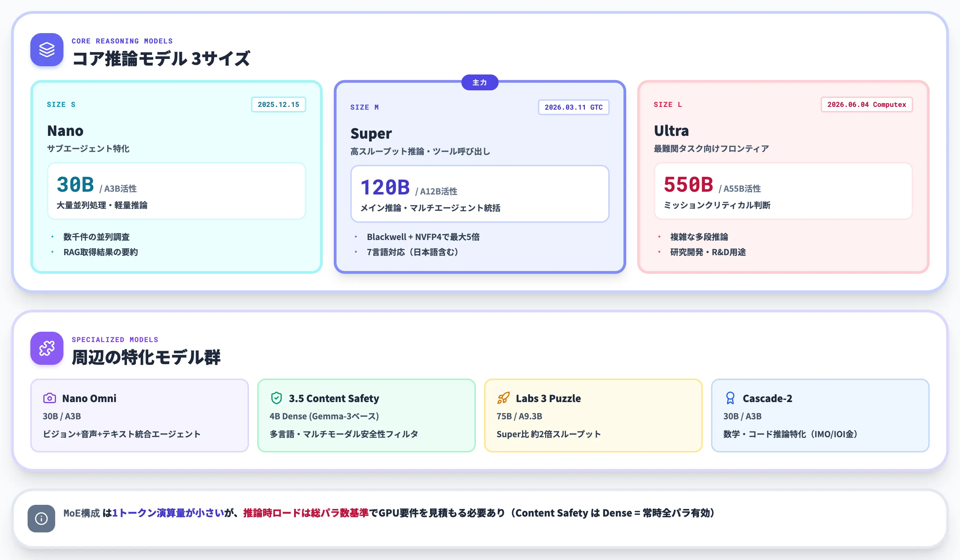Click 30B / A3B under Nano Omni
The height and width of the screenshot is (560, 960).
(x=62, y=417)
